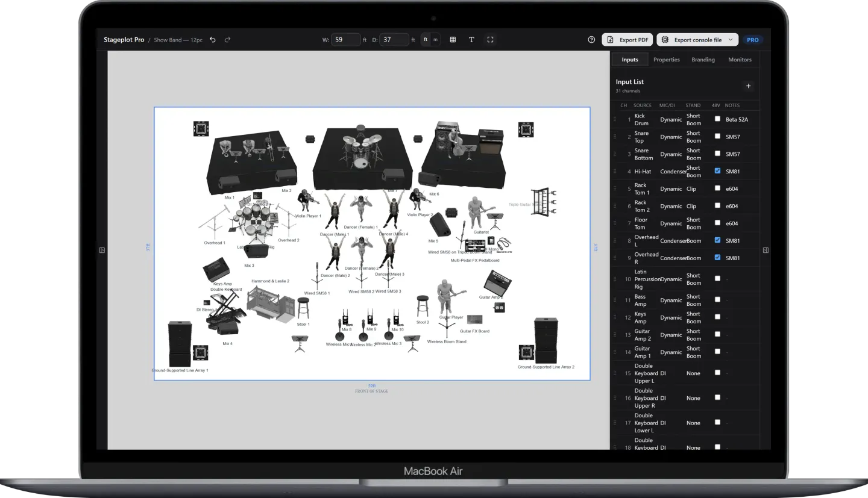Toggle the stage grid icon
This screenshot has height=498, width=868.
coord(453,40)
